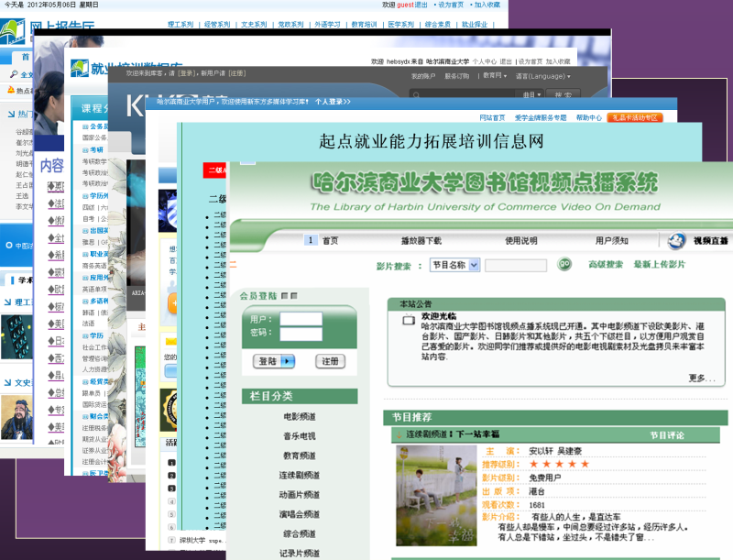Click 个人登录>> in the blue banner
This screenshot has height=560, width=733.
[x=333, y=102]
